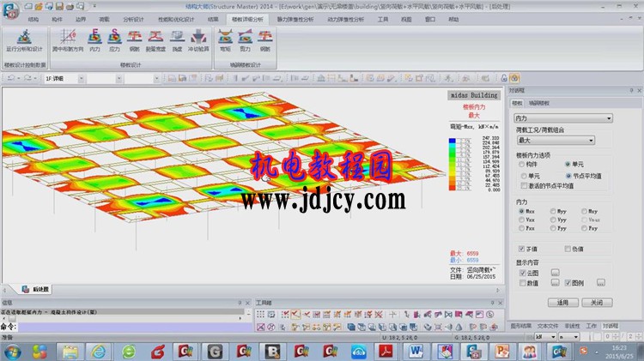The image size is (644, 361).
Task: Click the save icon in quick access bar
Action: pyautogui.click(x=59, y=6)
